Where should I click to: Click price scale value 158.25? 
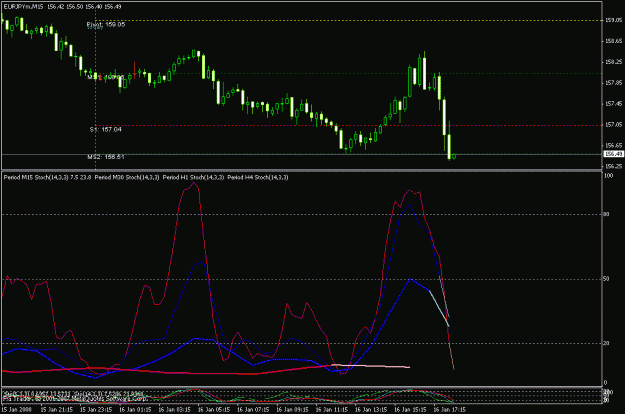pyautogui.click(x=613, y=62)
